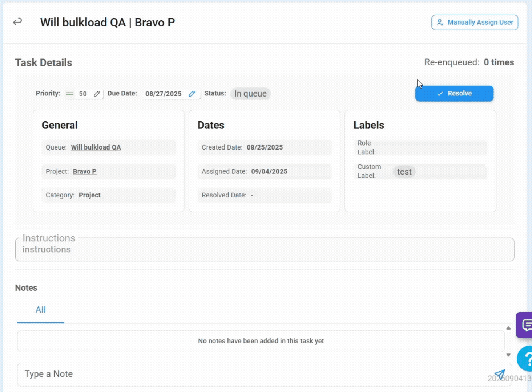The width and height of the screenshot is (532, 392).
Task: Click the due date edit pencil icon
Action: pyautogui.click(x=192, y=94)
